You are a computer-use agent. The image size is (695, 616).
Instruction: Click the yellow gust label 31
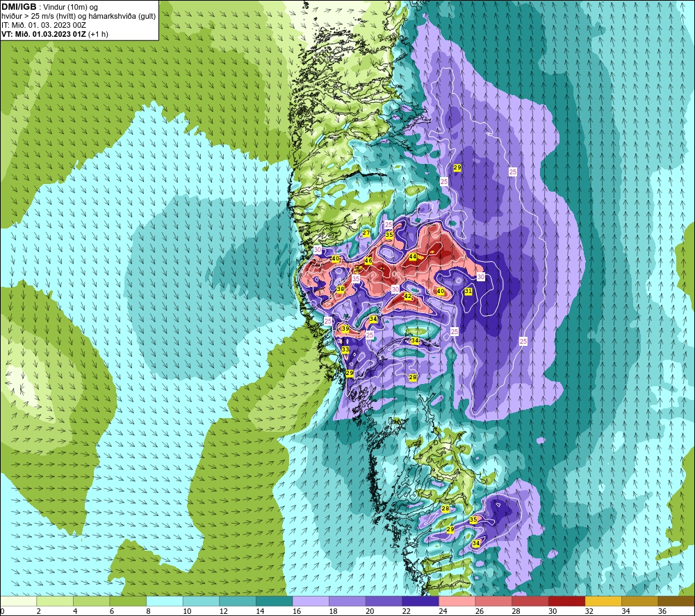tap(468, 291)
